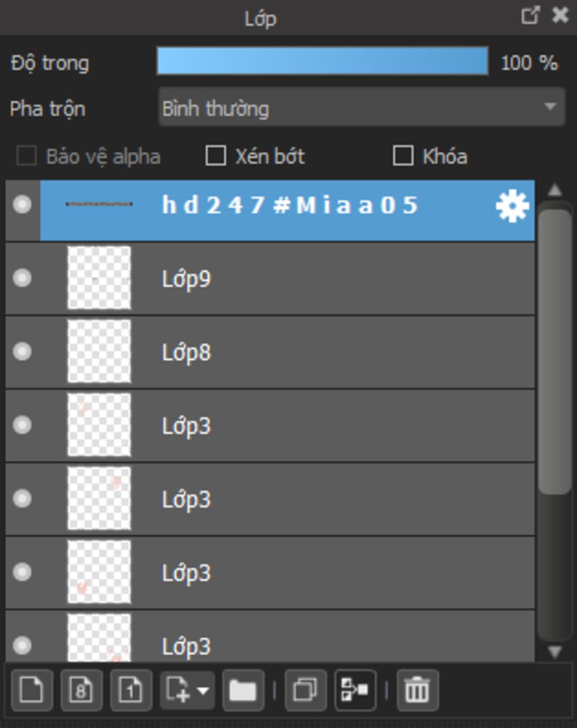The width and height of the screenshot is (577, 728).
Task: Open the Pha trộn blend mode dropdown
Action: tap(362, 107)
